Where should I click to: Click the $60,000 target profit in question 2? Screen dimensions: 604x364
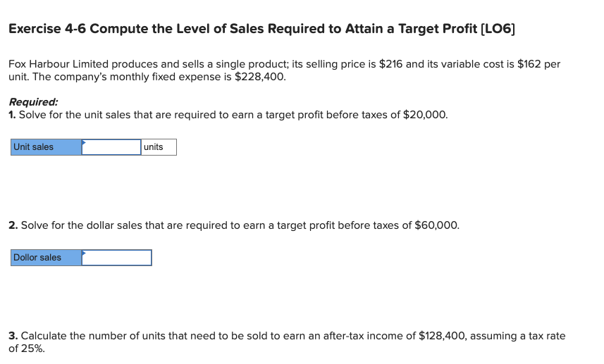[436, 225]
